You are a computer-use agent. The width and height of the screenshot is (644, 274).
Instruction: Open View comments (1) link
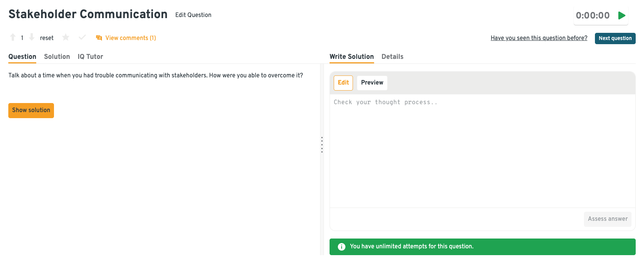click(131, 38)
